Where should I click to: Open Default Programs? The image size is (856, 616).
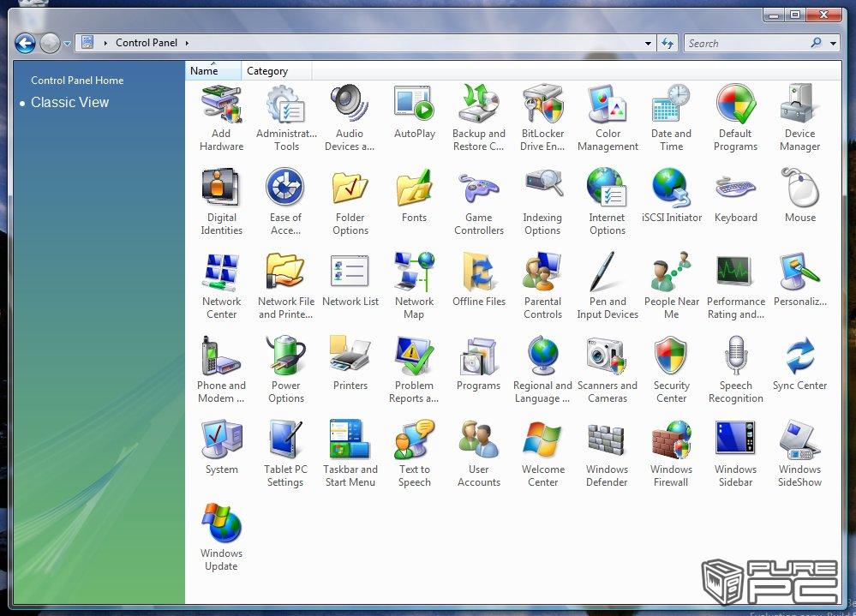tap(735, 118)
